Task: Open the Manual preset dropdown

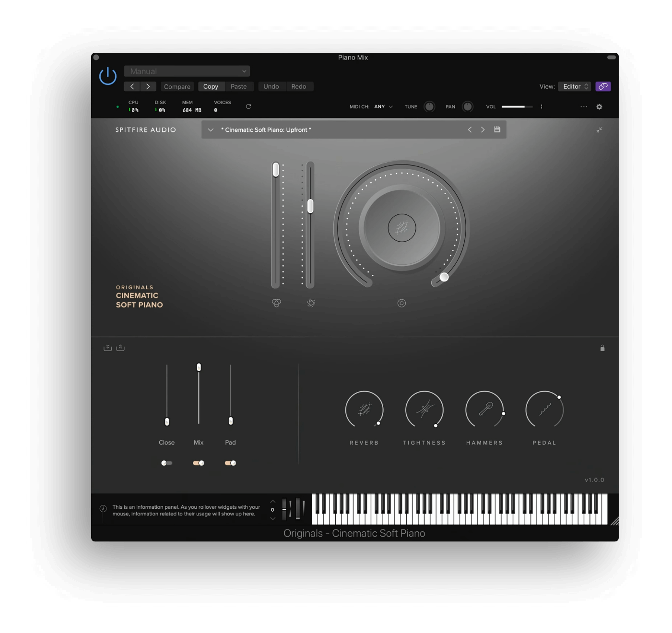Action: (187, 71)
